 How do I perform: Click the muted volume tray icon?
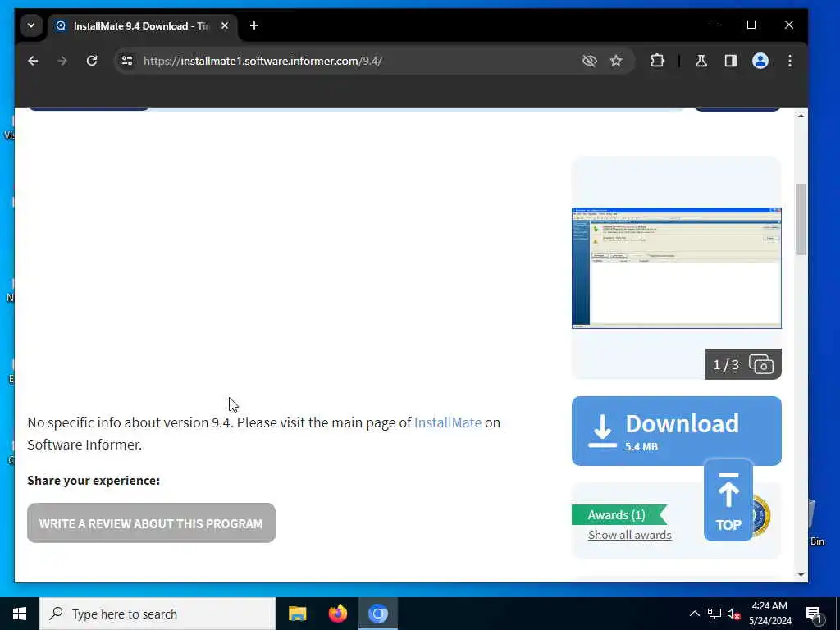(x=733, y=614)
